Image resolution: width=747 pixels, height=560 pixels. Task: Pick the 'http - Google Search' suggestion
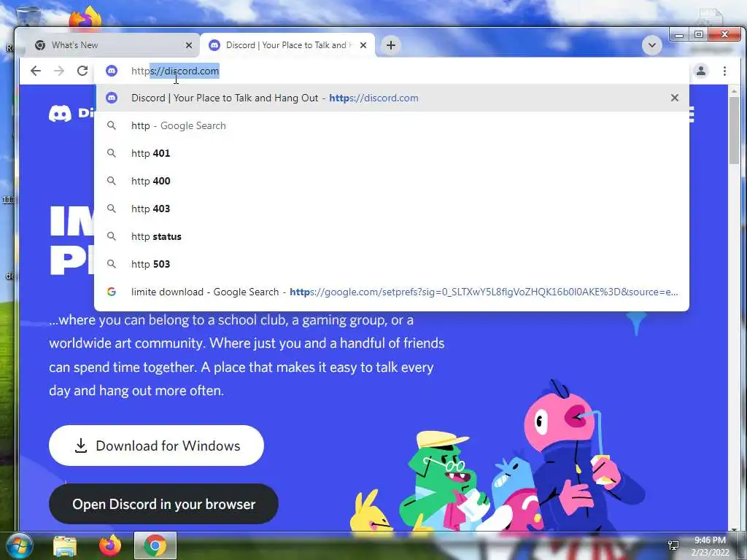coord(392,125)
